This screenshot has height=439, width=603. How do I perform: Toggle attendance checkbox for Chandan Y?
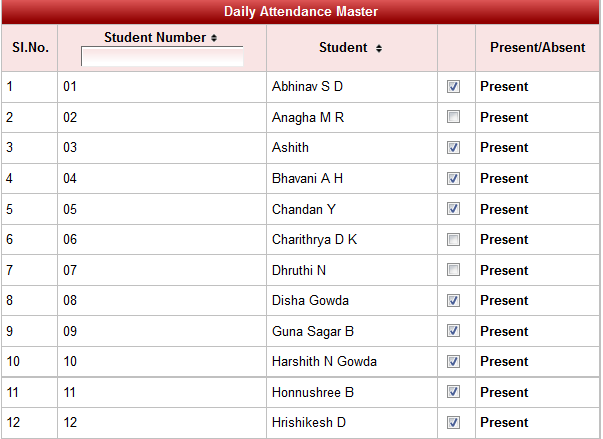[454, 209]
